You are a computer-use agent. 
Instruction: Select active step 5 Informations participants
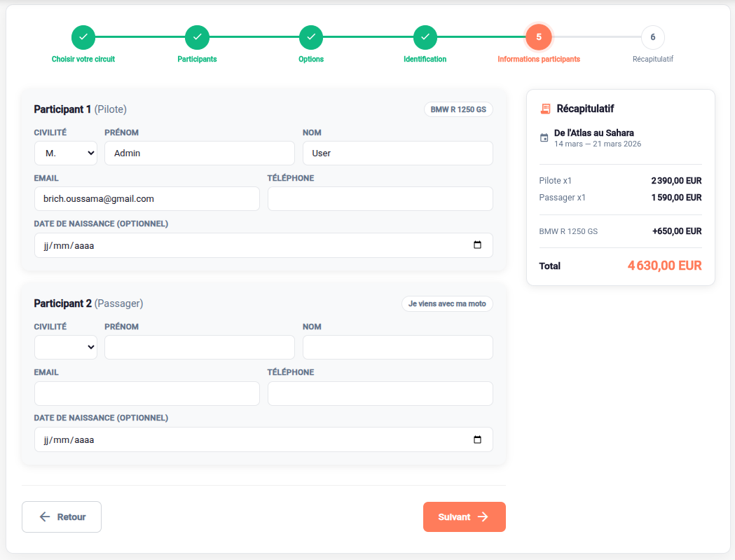[539, 37]
